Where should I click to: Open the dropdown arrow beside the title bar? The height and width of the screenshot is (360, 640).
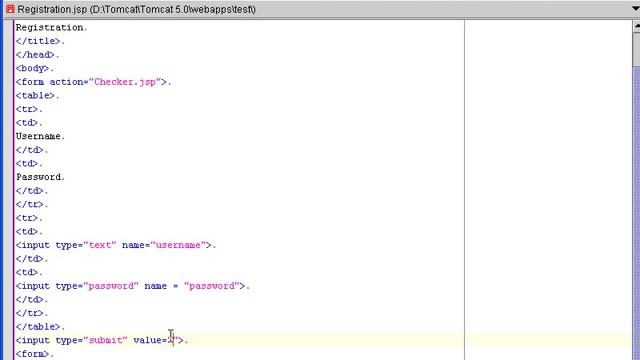click(x=636, y=9)
